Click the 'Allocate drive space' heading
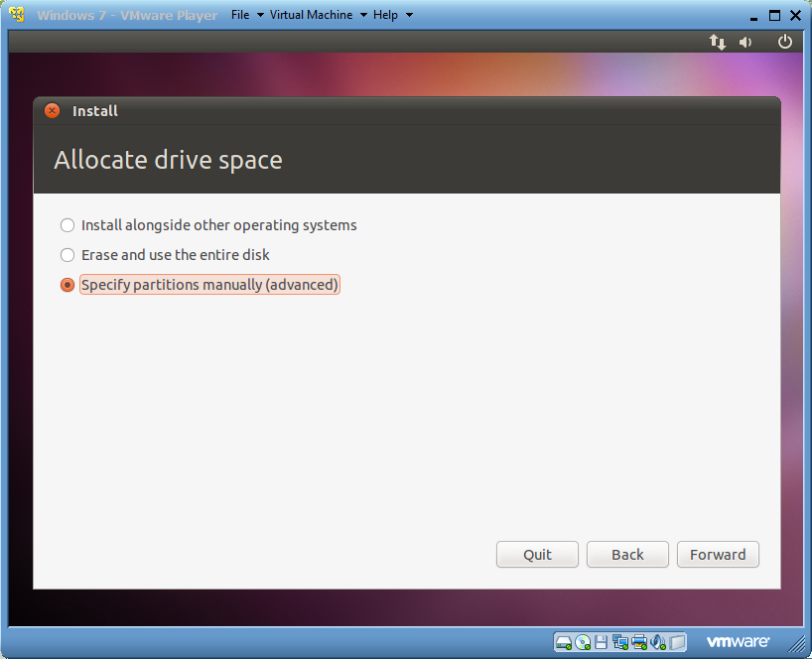Image resolution: width=812 pixels, height=659 pixels. click(169, 160)
